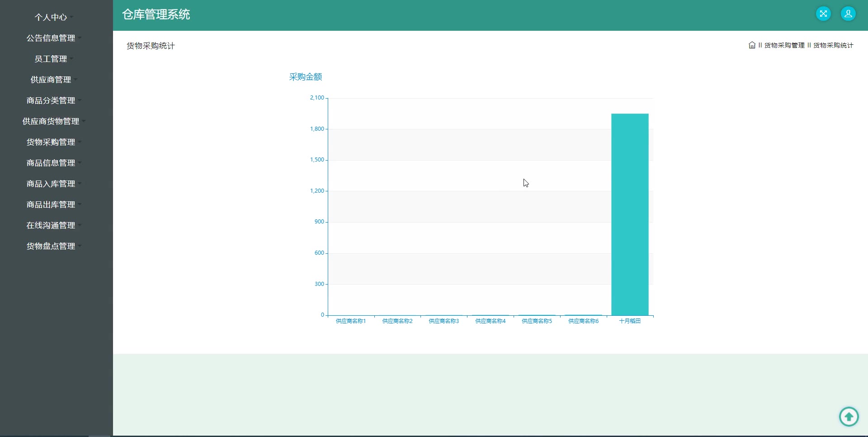Click the 供应商名称5 axis label

pos(537,321)
